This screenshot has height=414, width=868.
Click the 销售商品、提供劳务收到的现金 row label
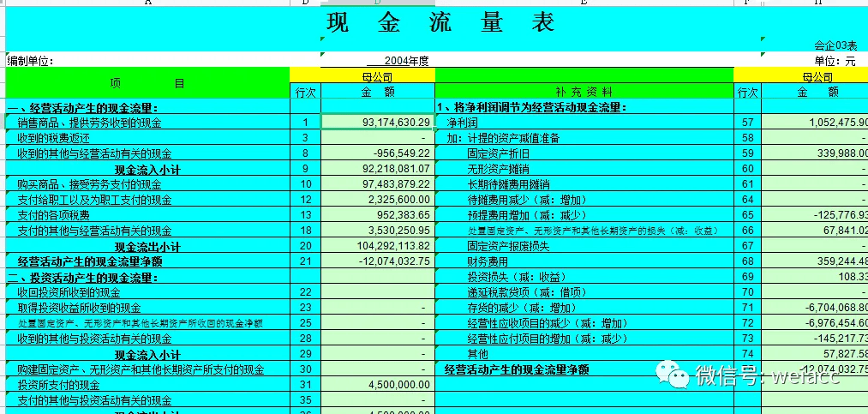[x=90, y=123]
